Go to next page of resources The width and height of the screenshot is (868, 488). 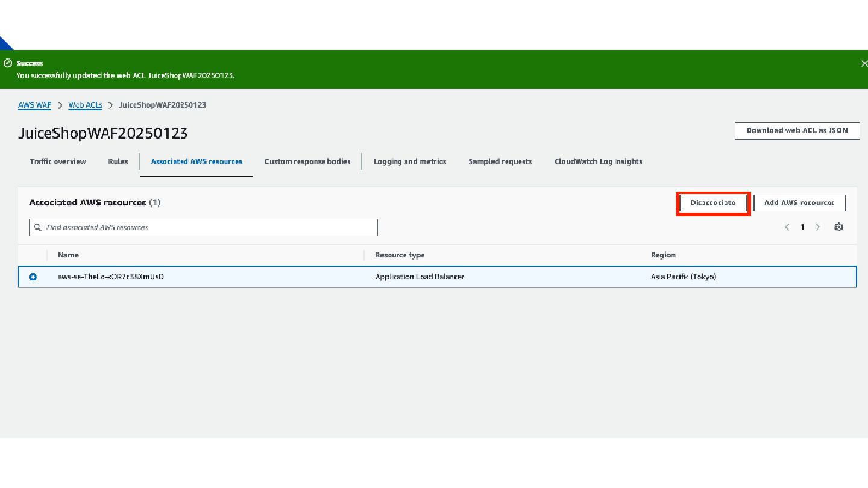pos(818,227)
